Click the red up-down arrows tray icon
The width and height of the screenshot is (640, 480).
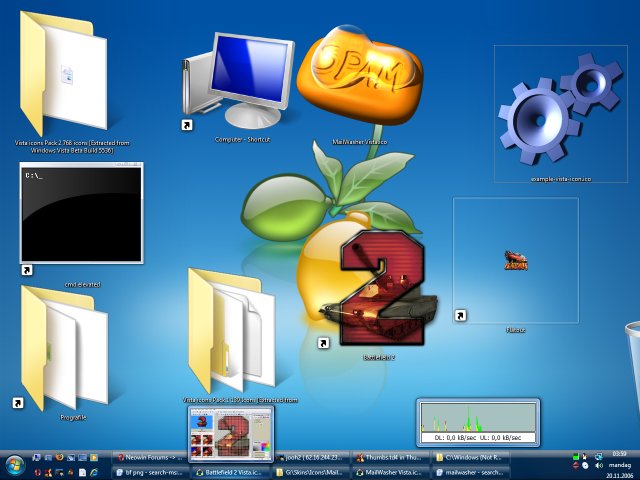point(576,466)
